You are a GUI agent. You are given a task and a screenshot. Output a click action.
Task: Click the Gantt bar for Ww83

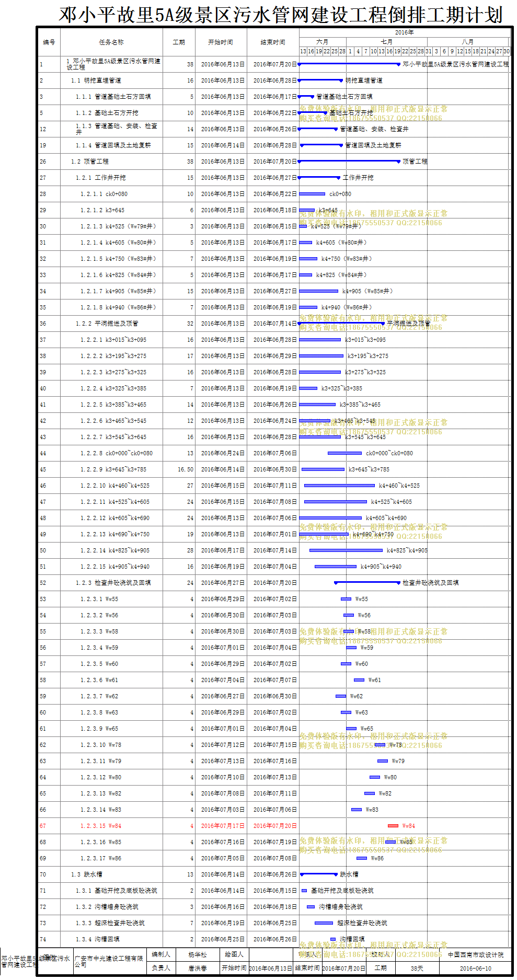(x=357, y=810)
